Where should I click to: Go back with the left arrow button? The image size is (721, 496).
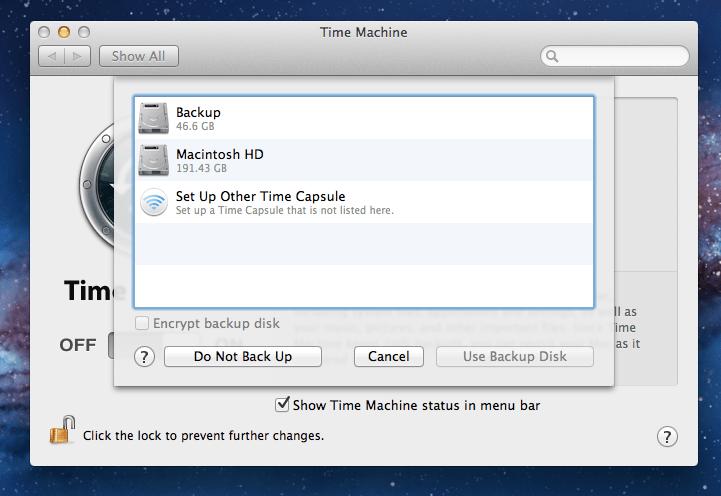[52, 56]
